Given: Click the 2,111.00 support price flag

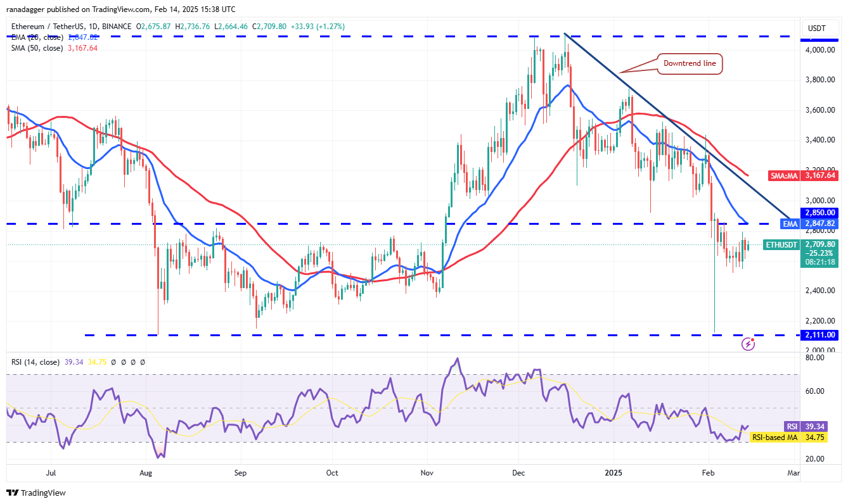Looking at the screenshot, I should click(820, 334).
